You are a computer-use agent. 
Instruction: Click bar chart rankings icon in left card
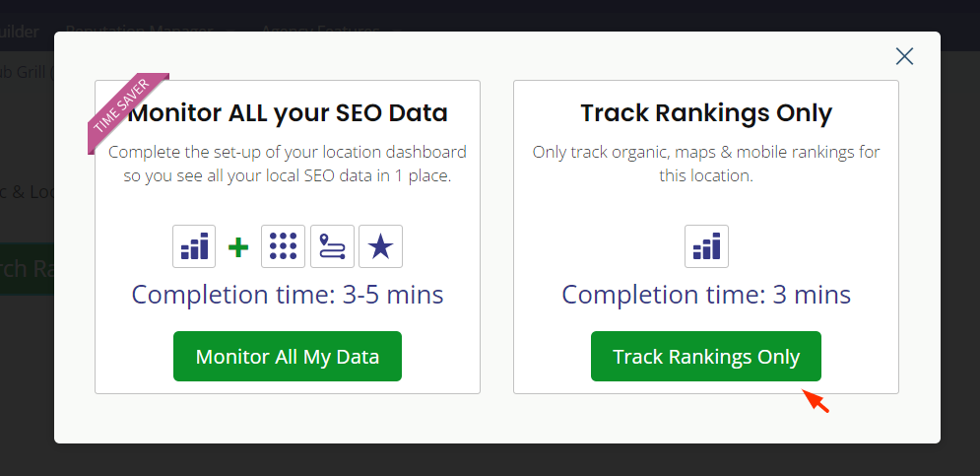[194, 246]
